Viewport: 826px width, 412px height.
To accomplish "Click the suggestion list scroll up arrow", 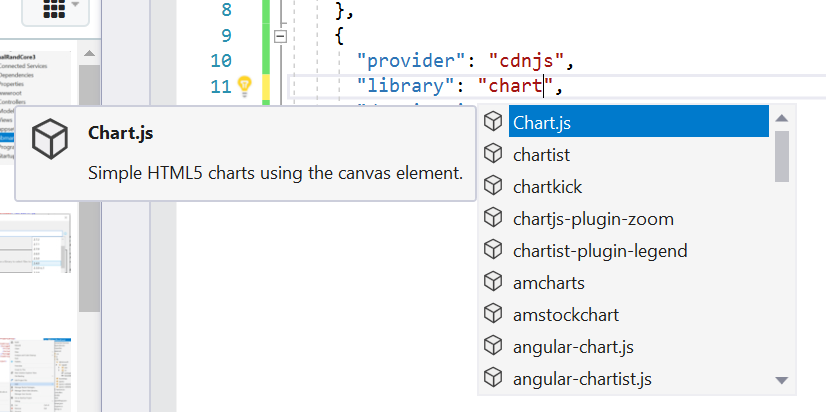I will (782, 118).
